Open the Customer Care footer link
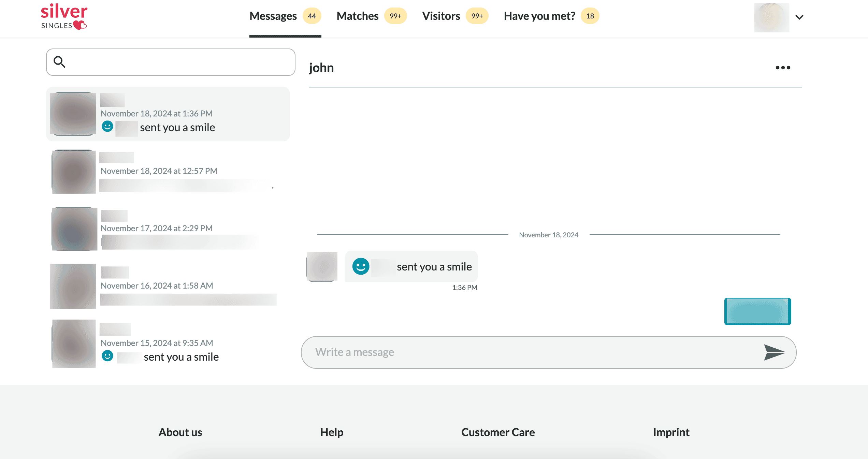868x459 pixels. 498,432
